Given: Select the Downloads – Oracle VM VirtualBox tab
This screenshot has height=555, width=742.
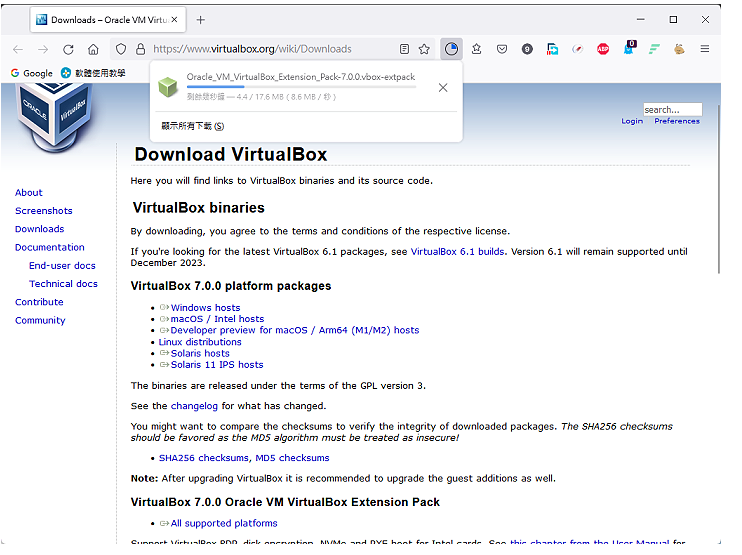Looking at the screenshot, I should pos(108,20).
